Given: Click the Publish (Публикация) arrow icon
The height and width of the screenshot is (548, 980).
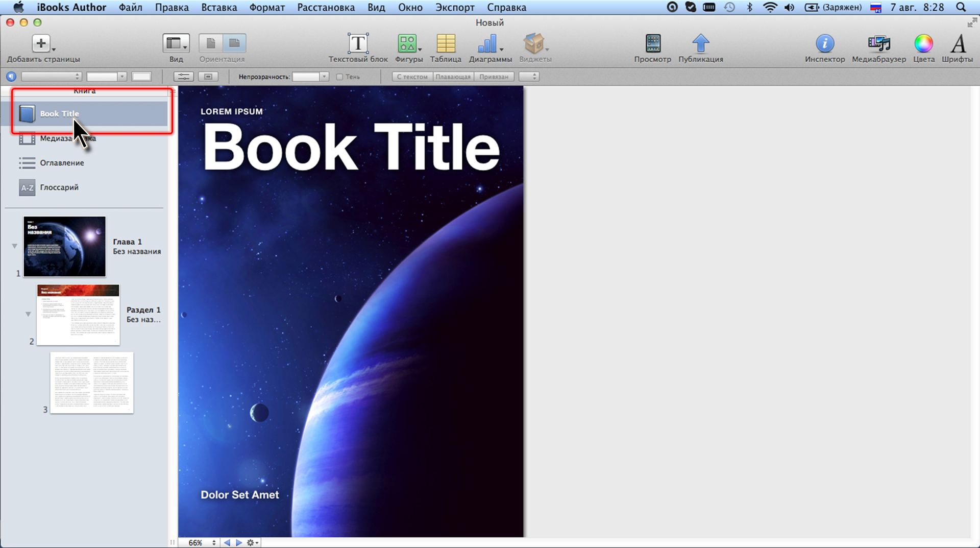Looking at the screenshot, I should [x=701, y=43].
